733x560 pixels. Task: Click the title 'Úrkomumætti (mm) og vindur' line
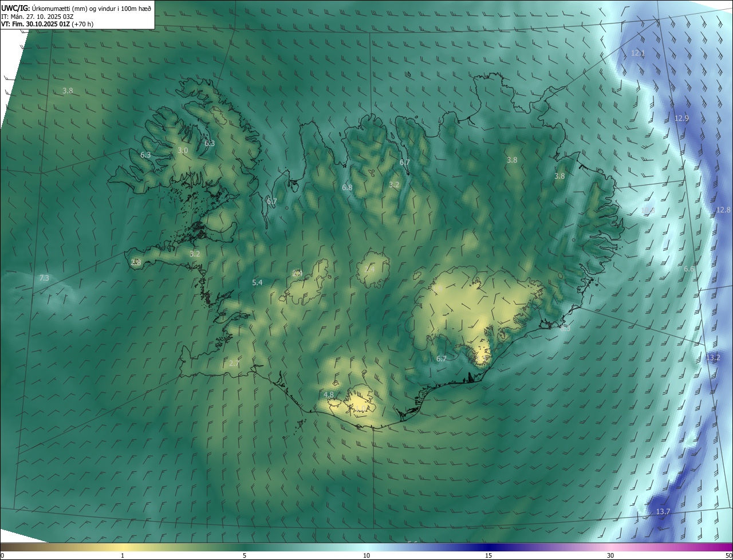click(x=77, y=8)
